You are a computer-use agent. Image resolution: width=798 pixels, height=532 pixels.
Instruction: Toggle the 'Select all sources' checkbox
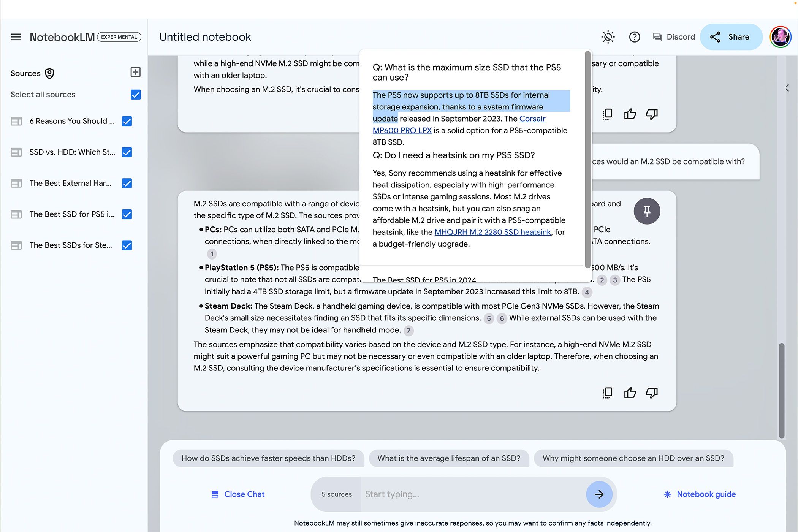tap(135, 94)
